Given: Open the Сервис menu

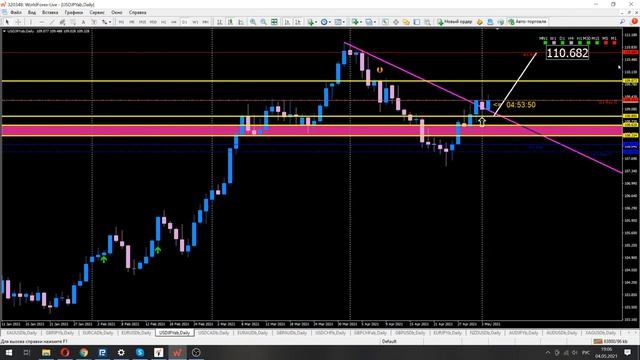Looking at the screenshot, I should click(97, 12).
